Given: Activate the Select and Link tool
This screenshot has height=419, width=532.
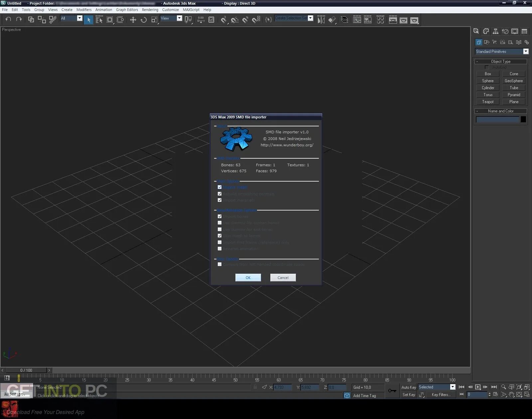Looking at the screenshot, I should pos(31,20).
